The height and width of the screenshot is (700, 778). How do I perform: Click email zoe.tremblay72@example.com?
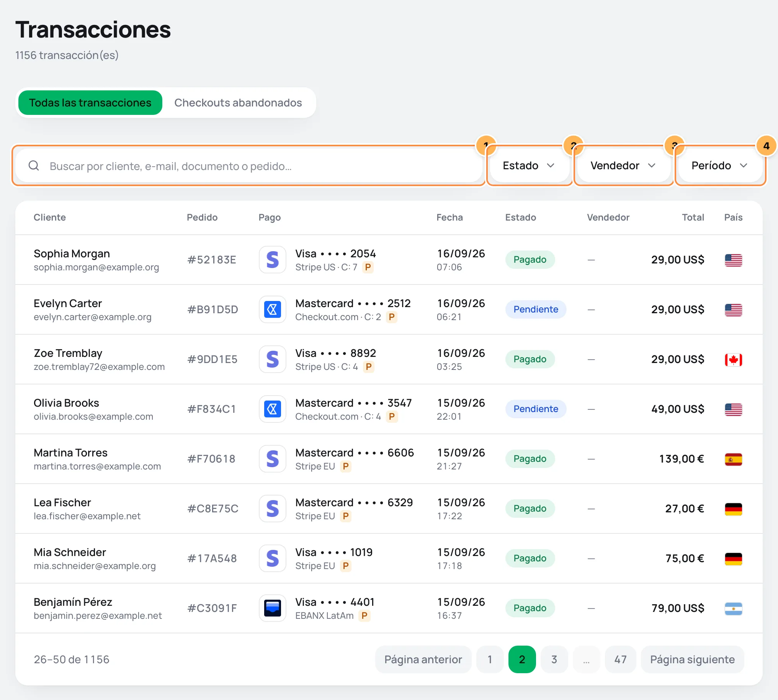(99, 366)
